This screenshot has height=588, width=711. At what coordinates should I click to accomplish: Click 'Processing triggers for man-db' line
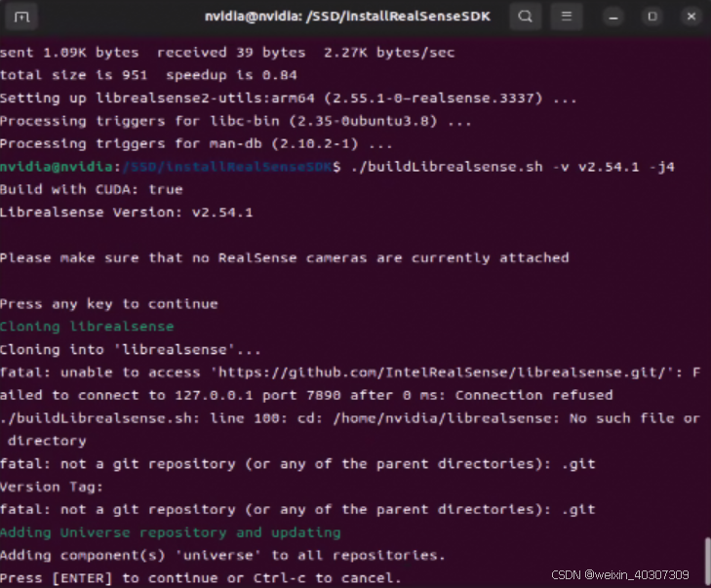coord(196,143)
